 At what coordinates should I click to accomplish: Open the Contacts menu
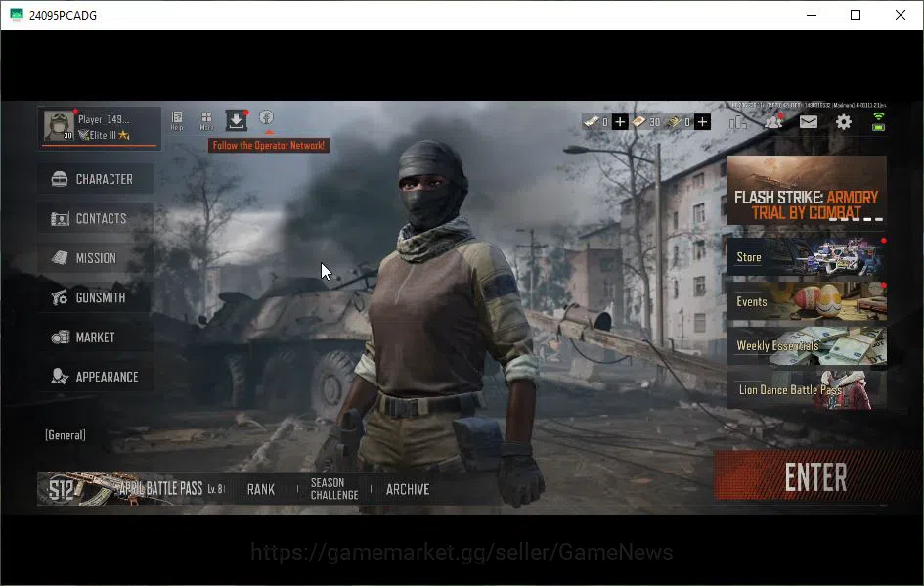click(x=96, y=219)
